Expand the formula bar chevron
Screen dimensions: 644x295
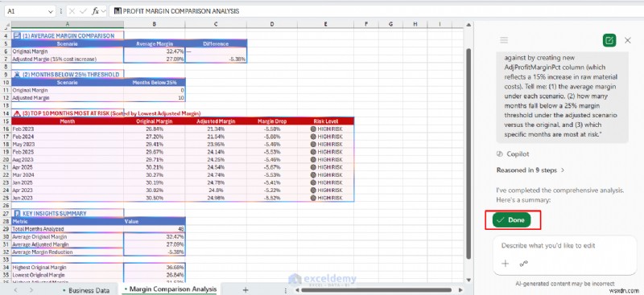(x=103, y=11)
